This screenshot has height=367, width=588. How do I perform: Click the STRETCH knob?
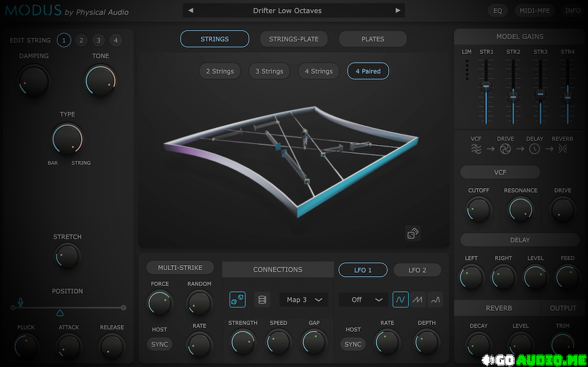tap(67, 256)
